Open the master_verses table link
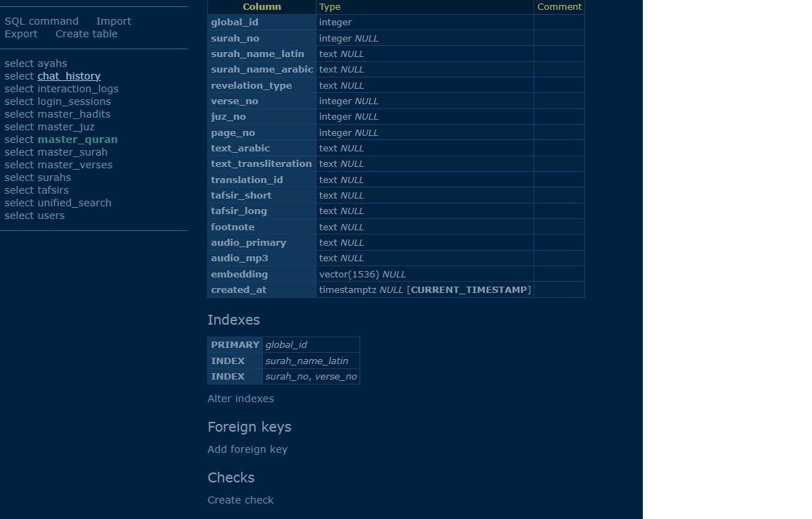The image size is (812, 519). [75, 165]
